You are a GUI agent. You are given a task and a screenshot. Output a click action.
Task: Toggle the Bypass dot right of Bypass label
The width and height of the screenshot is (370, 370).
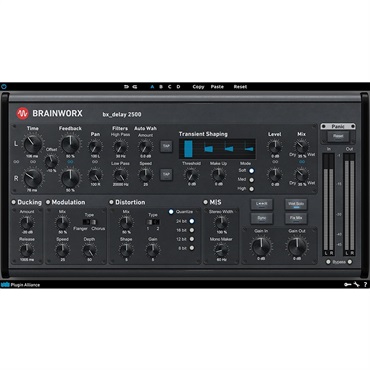[350, 262]
